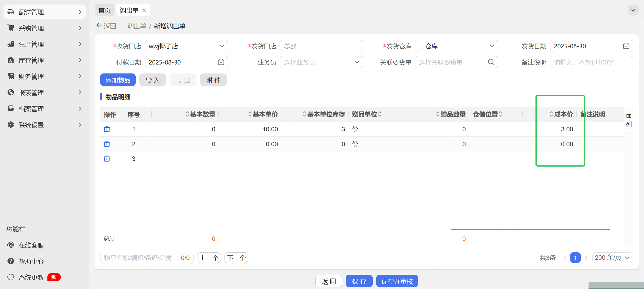
Task: Click previous page arrow in pagination
Action: 564,258
